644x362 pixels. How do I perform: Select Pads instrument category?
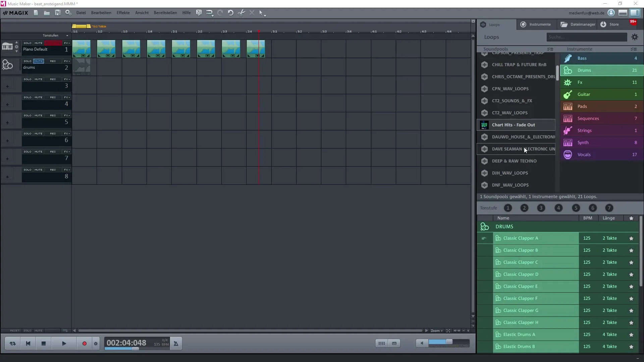point(602,107)
